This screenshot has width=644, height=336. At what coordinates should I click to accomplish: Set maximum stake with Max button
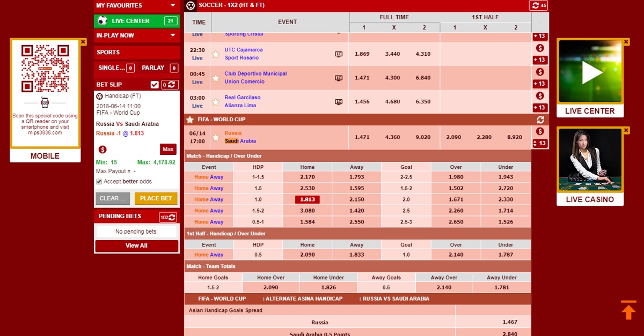pos(168,149)
